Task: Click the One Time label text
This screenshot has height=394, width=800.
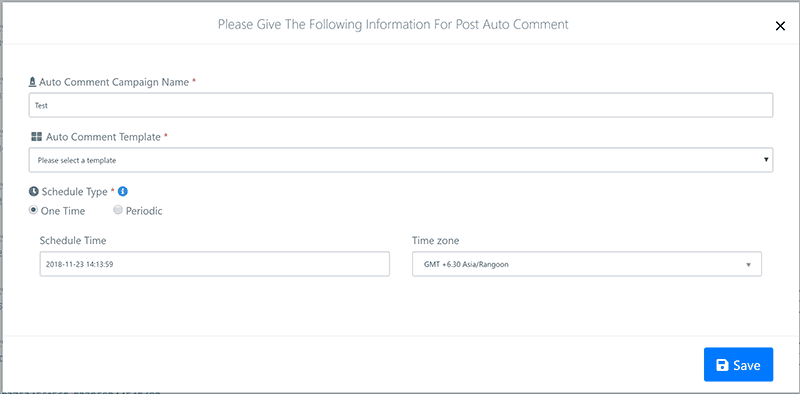Action: (63, 211)
